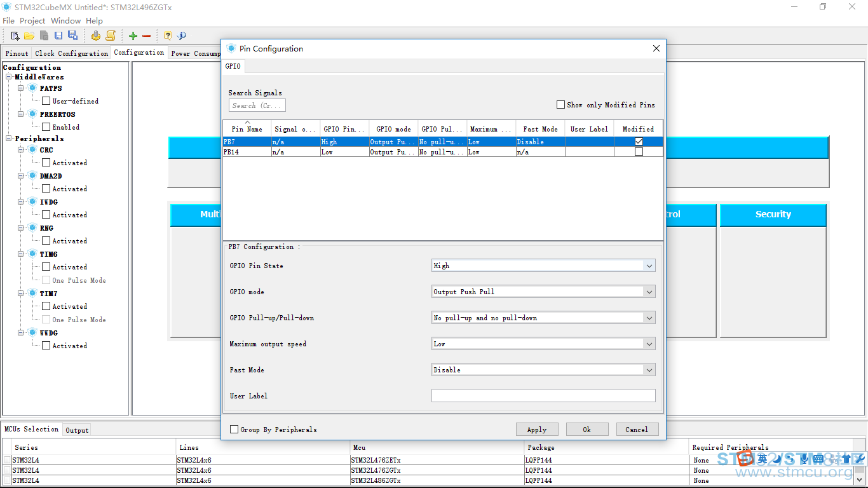Click the Search Signals input field
The image size is (868, 488).
point(257,105)
